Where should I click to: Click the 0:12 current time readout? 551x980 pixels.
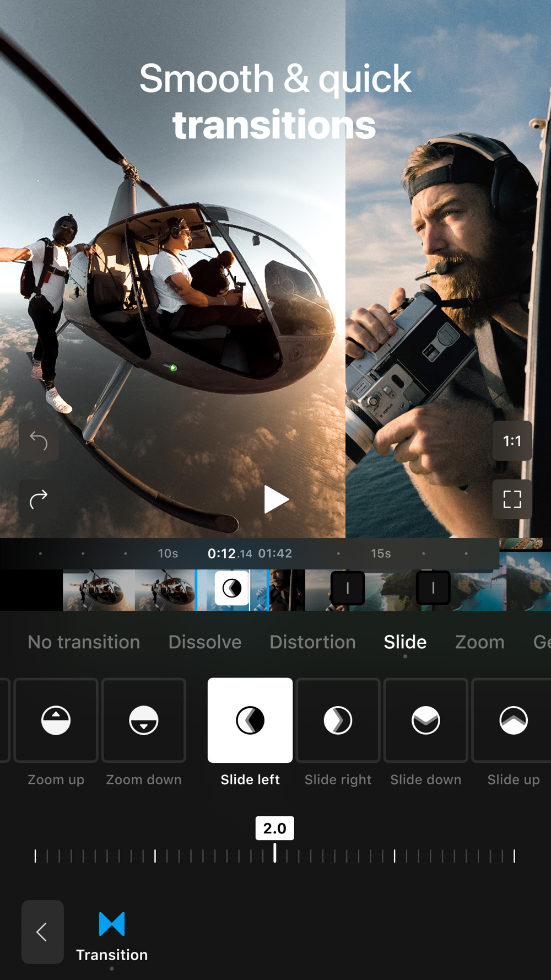tap(229, 553)
